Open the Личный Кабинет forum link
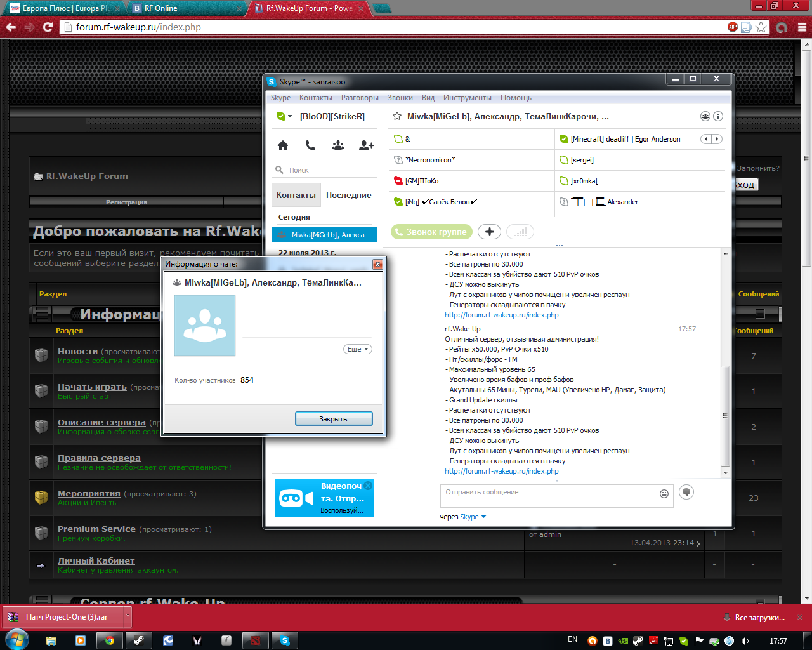The image size is (812, 650). (x=96, y=560)
